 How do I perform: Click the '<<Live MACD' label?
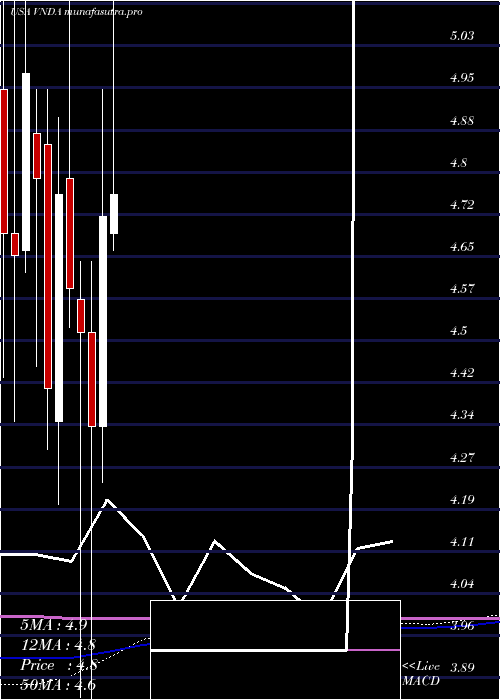(421, 674)
